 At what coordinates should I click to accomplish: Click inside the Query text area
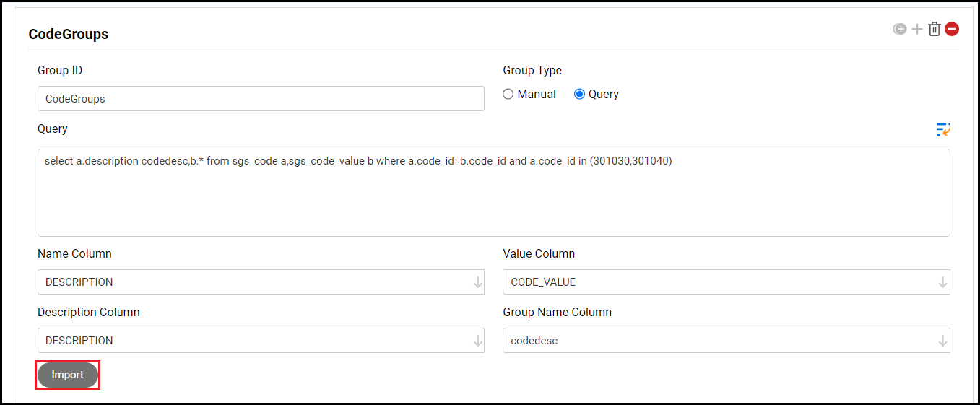click(493, 193)
